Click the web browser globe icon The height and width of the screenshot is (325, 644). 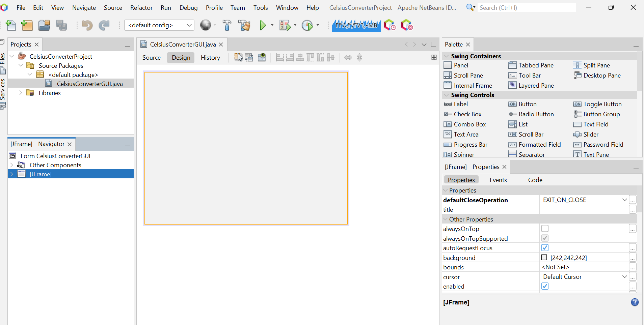pyautogui.click(x=205, y=25)
